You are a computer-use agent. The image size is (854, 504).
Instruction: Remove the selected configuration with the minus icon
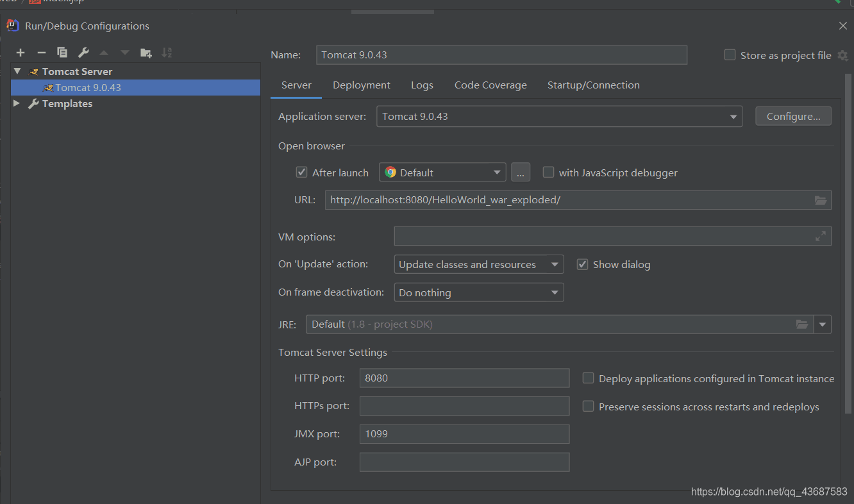41,53
